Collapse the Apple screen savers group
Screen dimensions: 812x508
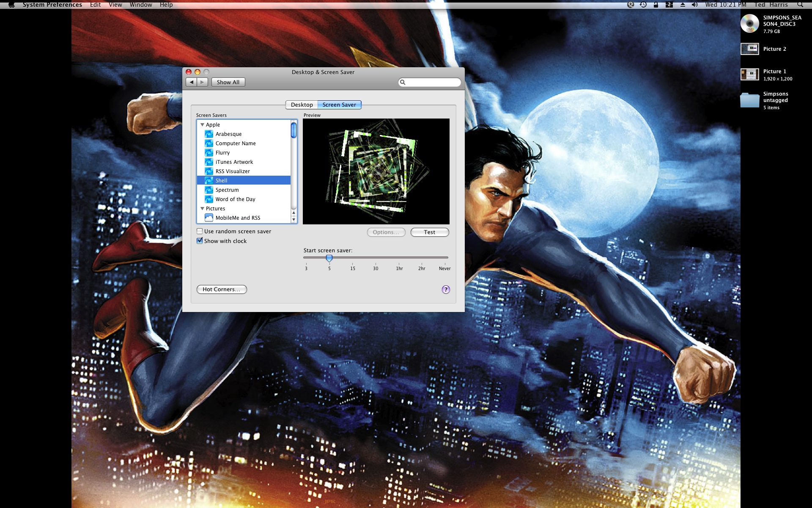202,125
